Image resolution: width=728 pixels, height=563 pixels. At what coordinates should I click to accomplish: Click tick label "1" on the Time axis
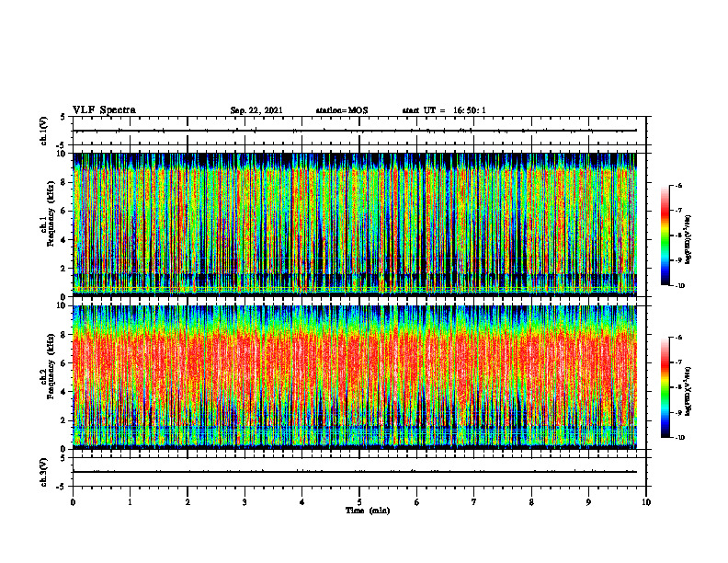click(130, 502)
